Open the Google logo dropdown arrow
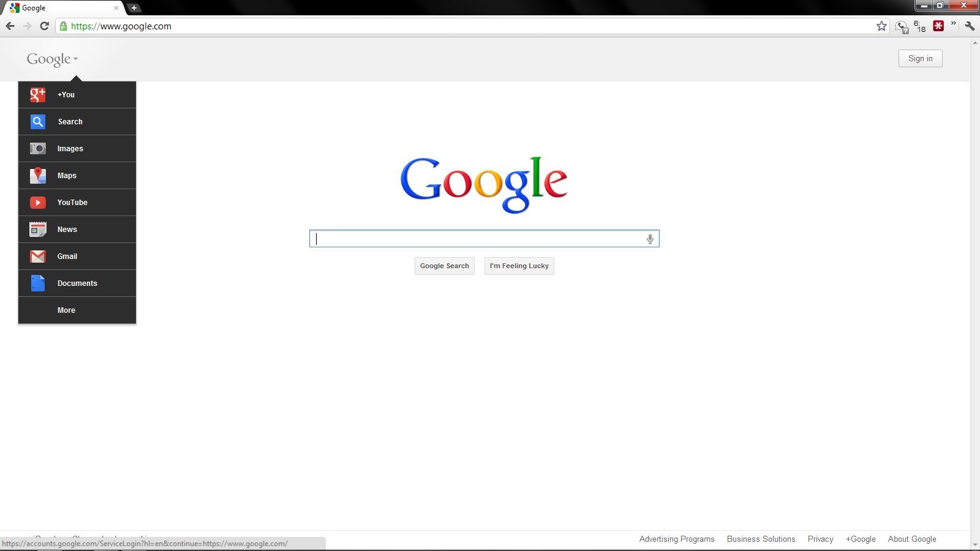Image resolution: width=980 pixels, height=551 pixels. pyautogui.click(x=75, y=59)
